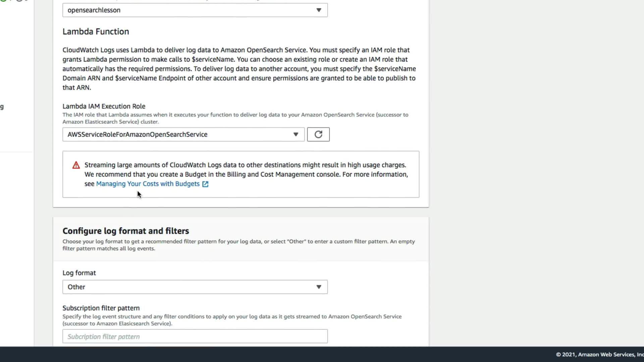Click the CloudWatch Logs Lambda description paragraph
Viewport: 644px width, 362px height.
(239, 69)
